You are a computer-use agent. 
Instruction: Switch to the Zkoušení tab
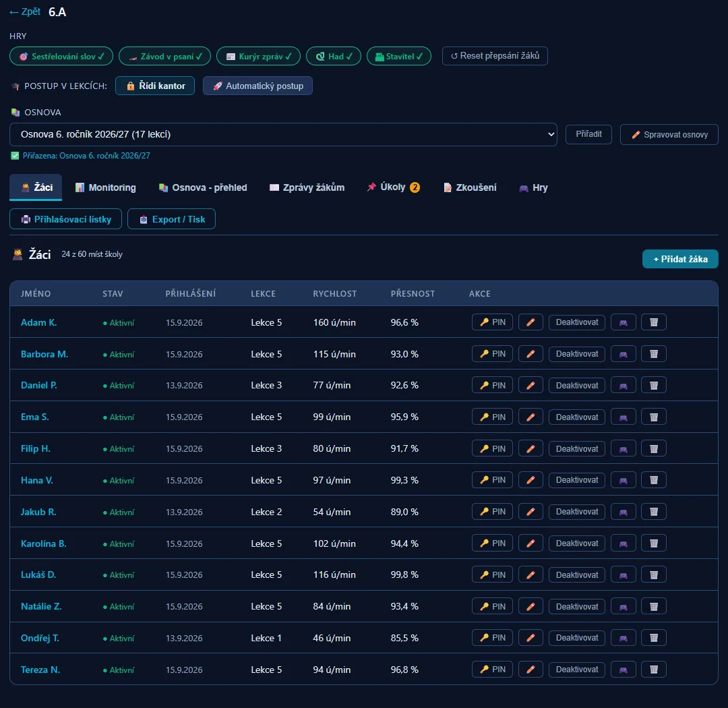pyautogui.click(x=471, y=187)
